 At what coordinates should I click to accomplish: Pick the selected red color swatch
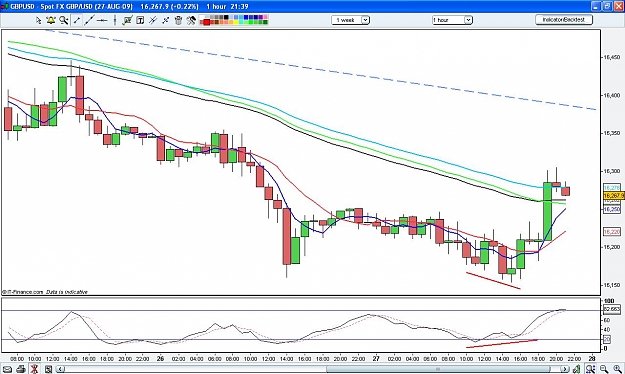[x=206, y=22]
